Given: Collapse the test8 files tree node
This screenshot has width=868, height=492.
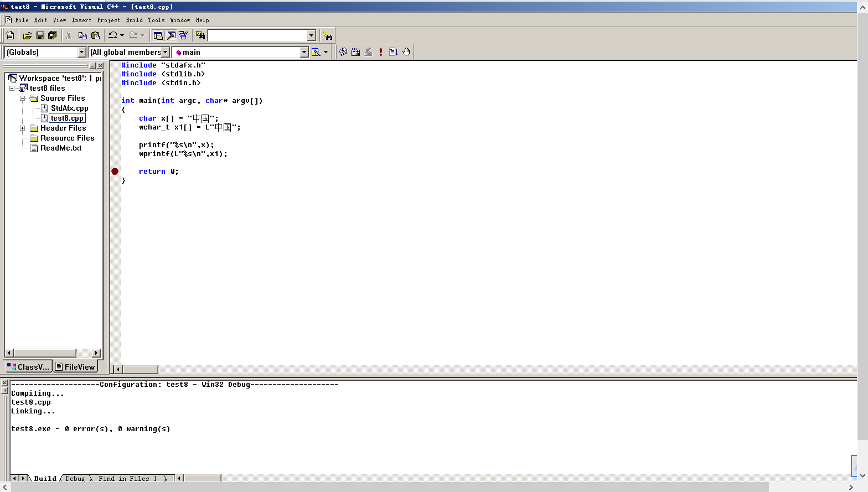Looking at the screenshot, I should (x=12, y=88).
